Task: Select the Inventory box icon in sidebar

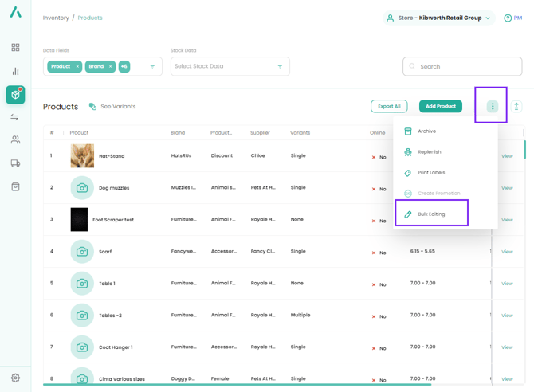Action: [15, 94]
